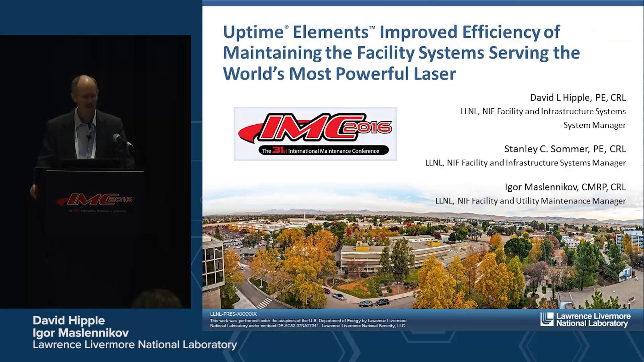This screenshot has width=644, height=362.
Task: Click the author name Igor Maslennikov, CMRP, CRL
Action: click(x=565, y=187)
